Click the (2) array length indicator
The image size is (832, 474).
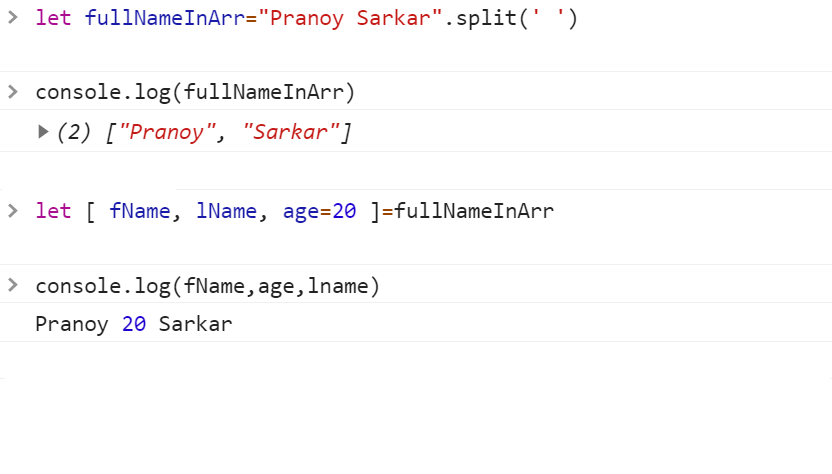(74, 132)
